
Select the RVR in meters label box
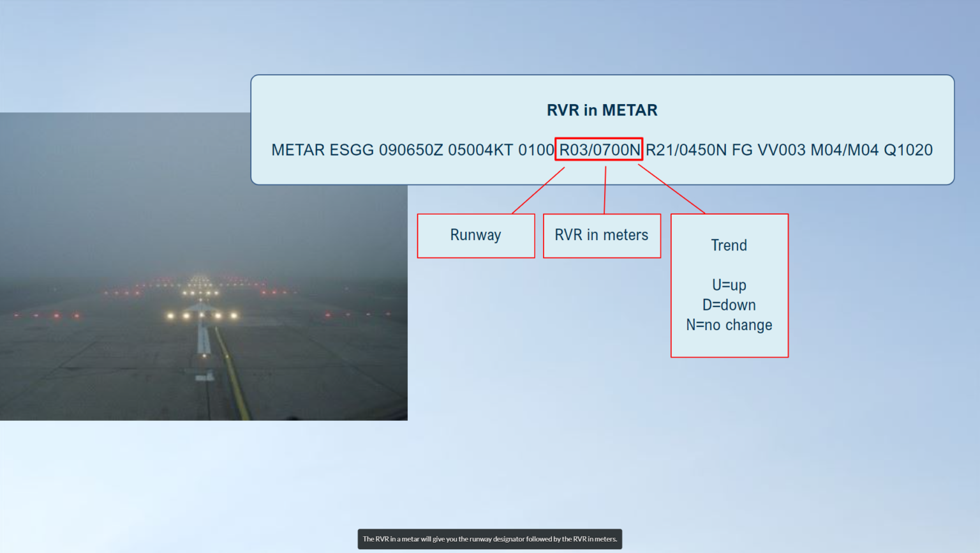602,236
